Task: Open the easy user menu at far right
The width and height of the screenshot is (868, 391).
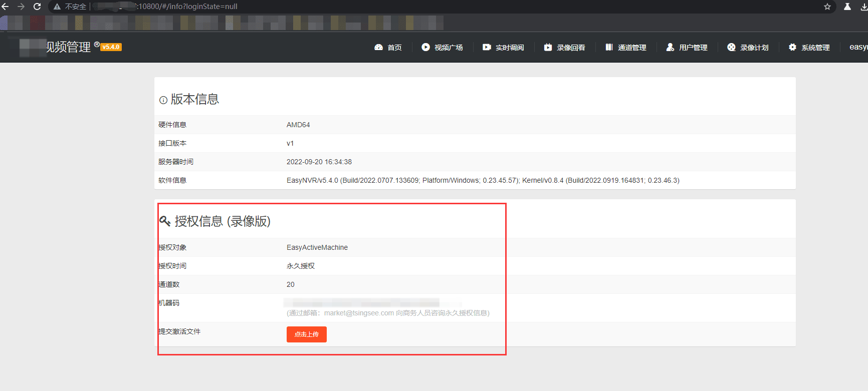Action: pyautogui.click(x=858, y=47)
